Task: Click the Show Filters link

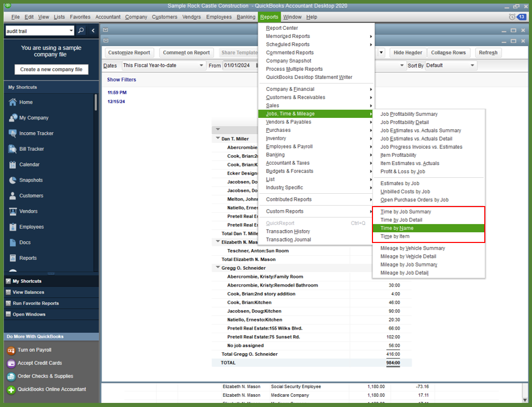Action: coord(122,79)
